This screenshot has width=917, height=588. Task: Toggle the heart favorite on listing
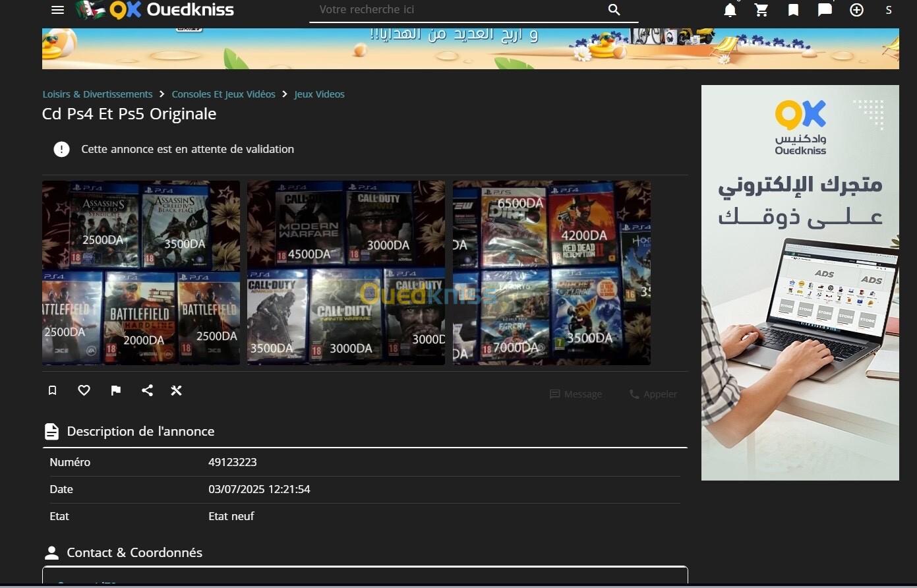click(84, 390)
